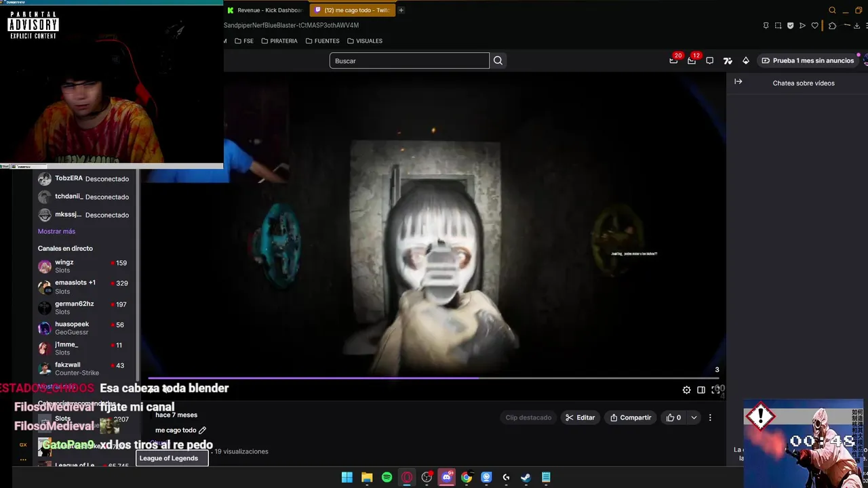This screenshot has height=488, width=868.
Task: Open the Windows Start menu
Action: coord(347,477)
